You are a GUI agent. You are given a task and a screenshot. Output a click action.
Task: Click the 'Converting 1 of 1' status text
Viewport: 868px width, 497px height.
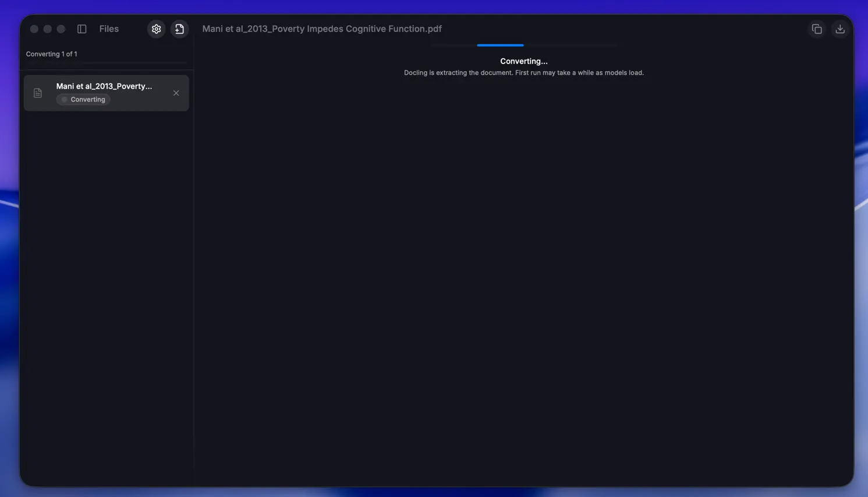[x=51, y=54]
